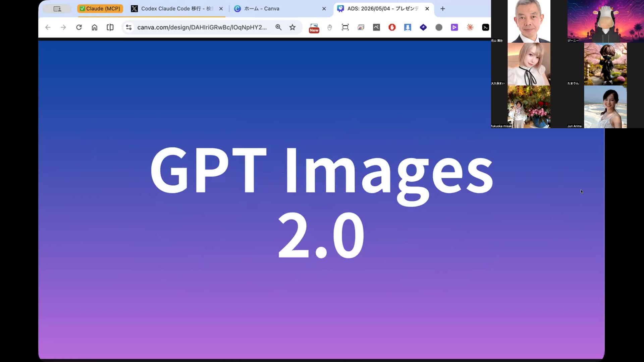Open the black terminal extension icon
This screenshot has height=362, width=644.
pos(485,27)
